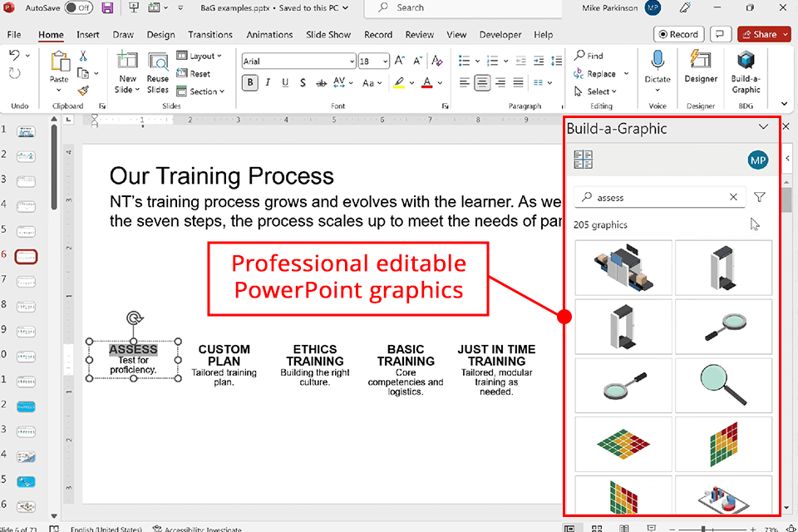The width and height of the screenshot is (798, 532).
Task: Toggle the AutoSave switch
Action: tap(79, 7)
